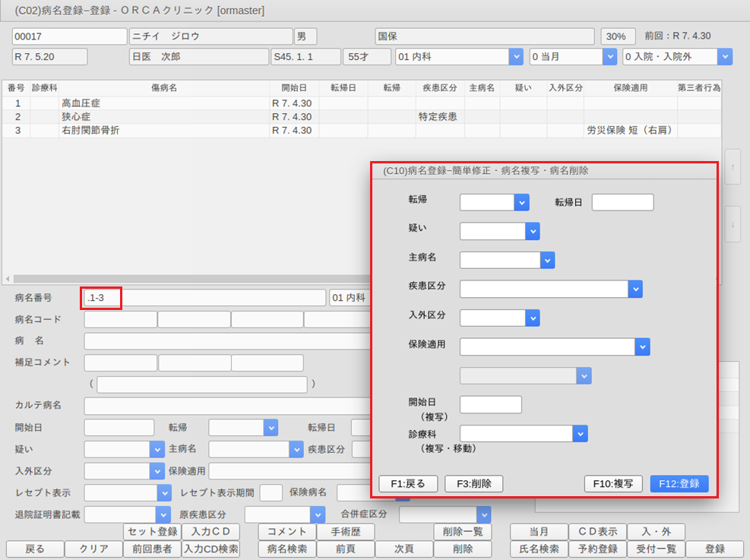Click the セット登録 button

click(x=152, y=532)
